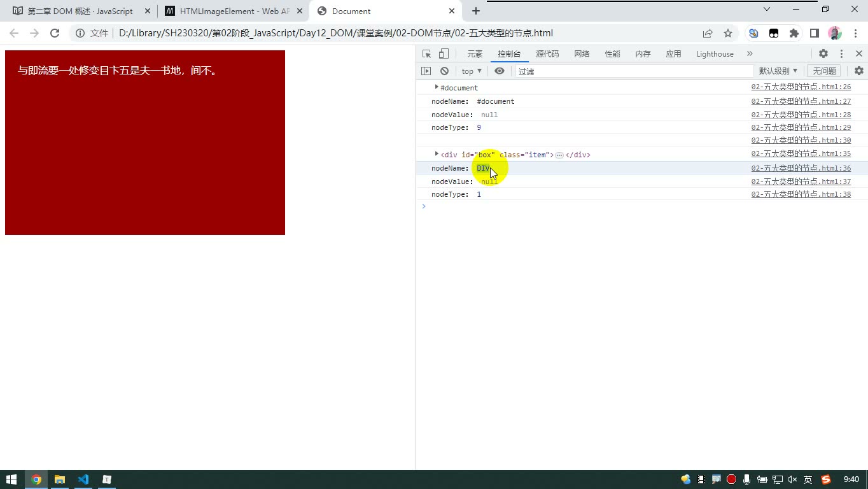Open new tab with the plus button
Viewport: 868px width, 489px height.
[476, 11]
